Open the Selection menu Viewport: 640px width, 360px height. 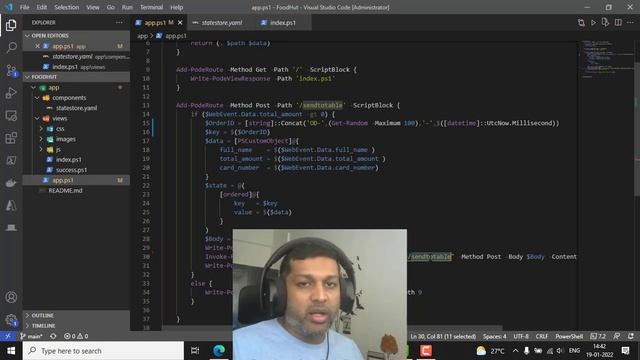[67, 7]
